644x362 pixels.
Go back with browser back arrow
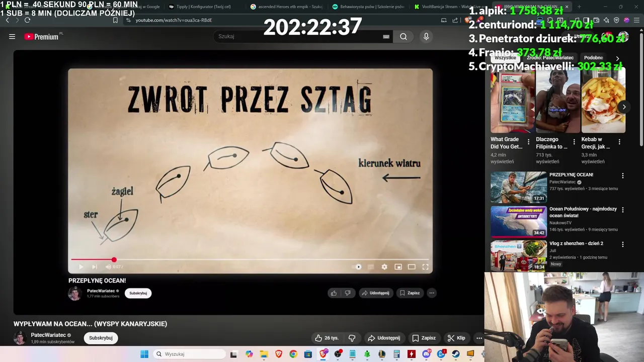(x=7, y=20)
